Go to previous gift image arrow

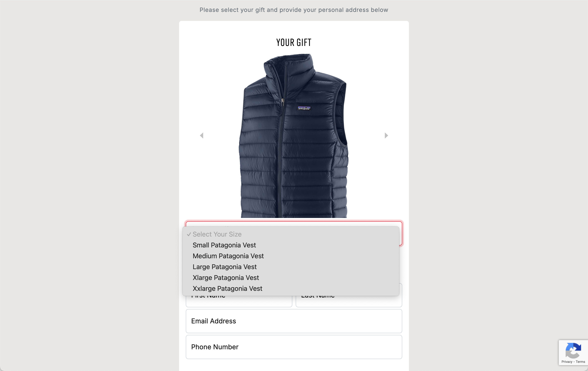coord(202,135)
